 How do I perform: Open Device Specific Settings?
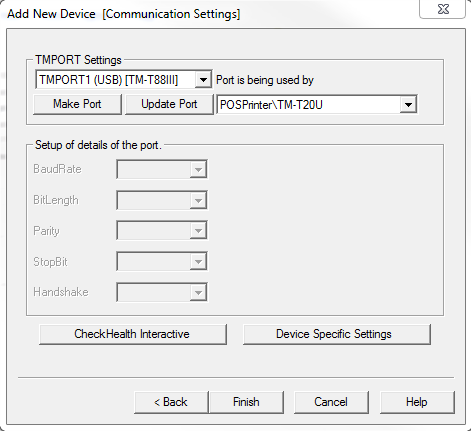point(337,334)
